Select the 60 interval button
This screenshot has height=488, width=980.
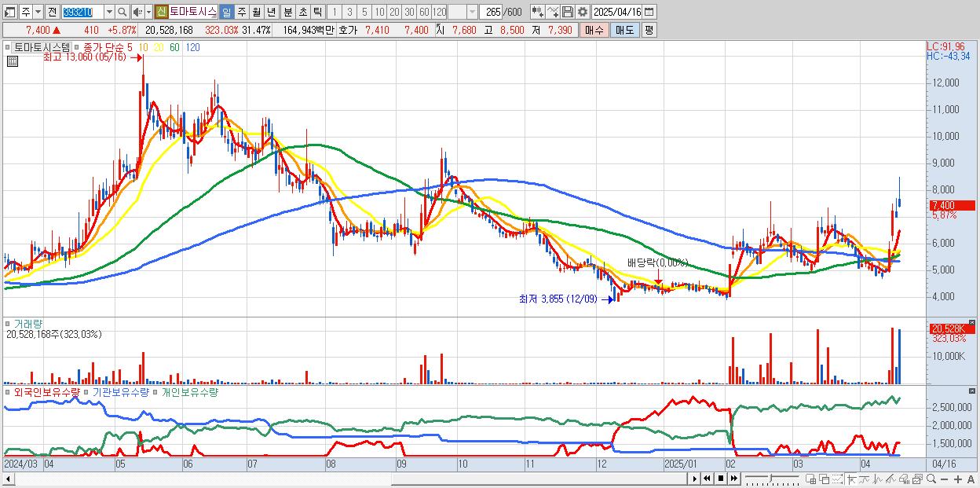coord(424,12)
